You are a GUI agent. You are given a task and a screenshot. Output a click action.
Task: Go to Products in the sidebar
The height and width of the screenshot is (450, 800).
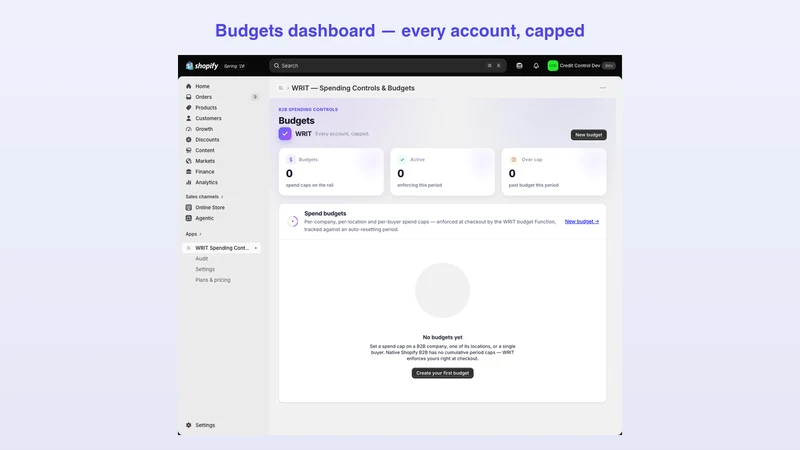[x=206, y=108]
